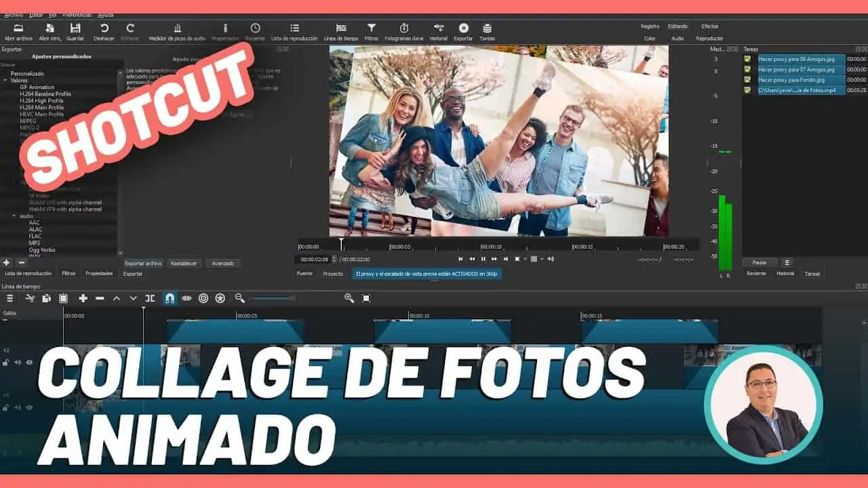Toggle Ripple trim eye-shaped button in timeline
Image resolution: width=868 pixels, height=488 pixels.
(186, 298)
